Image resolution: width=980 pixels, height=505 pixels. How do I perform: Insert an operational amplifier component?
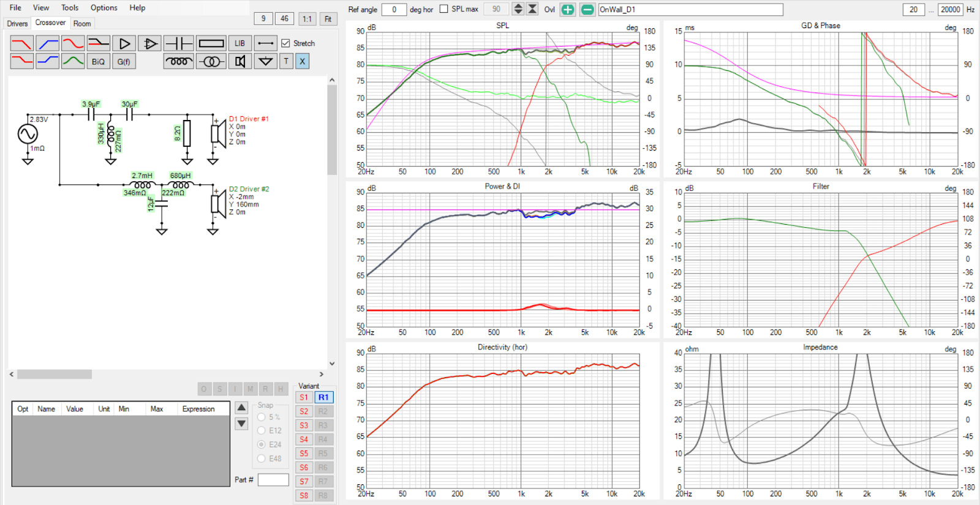pos(149,43)
